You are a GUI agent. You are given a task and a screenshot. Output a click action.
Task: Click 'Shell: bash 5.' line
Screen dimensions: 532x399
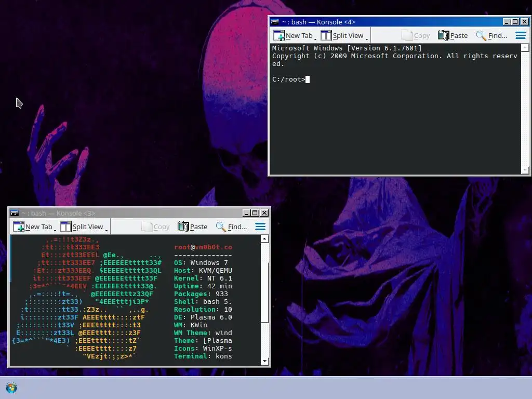tap(203, 302)
